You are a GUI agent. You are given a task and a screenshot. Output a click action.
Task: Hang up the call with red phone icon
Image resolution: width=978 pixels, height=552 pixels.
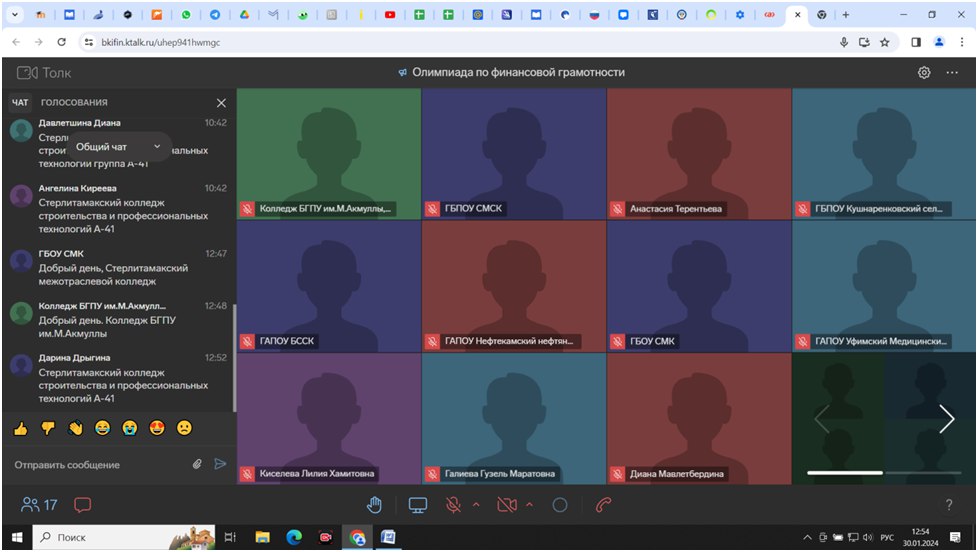[x=603, y=505]
